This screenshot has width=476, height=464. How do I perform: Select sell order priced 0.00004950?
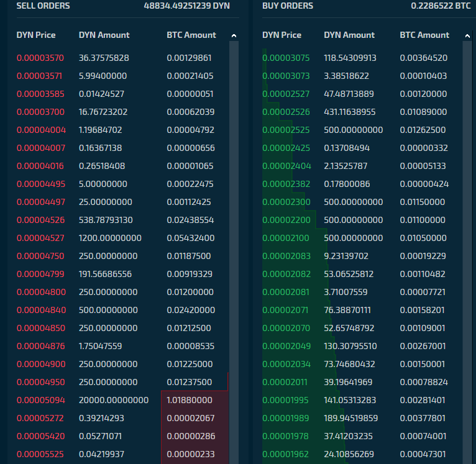122,382
